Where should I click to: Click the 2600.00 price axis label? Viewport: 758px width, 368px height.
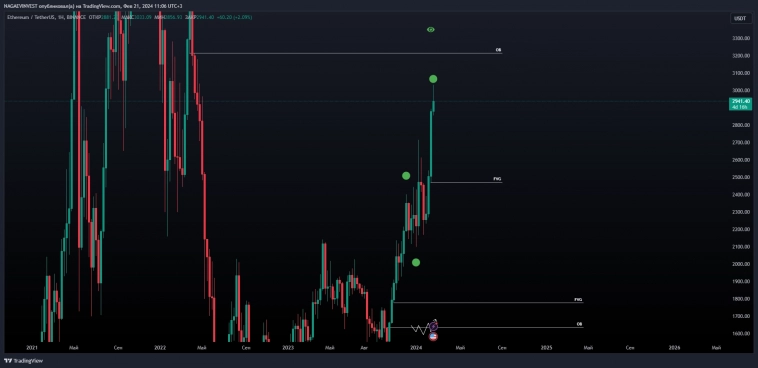[741, 160]
